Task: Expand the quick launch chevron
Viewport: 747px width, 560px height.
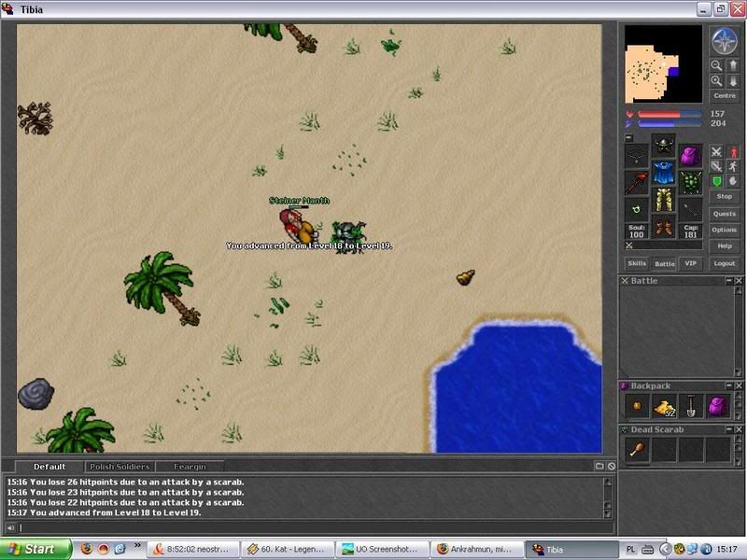Action: pyautogui.click(x=137, y=545)
